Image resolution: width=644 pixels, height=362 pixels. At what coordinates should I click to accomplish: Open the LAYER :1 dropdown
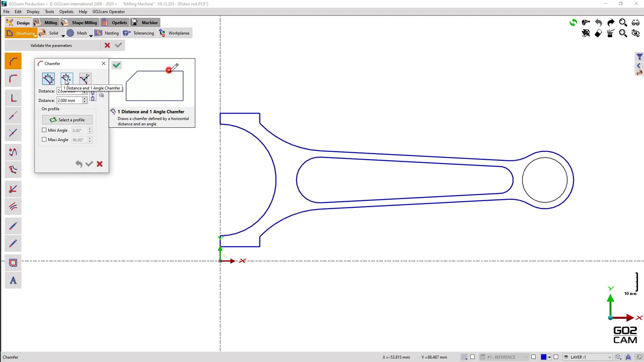click(588, 357)
